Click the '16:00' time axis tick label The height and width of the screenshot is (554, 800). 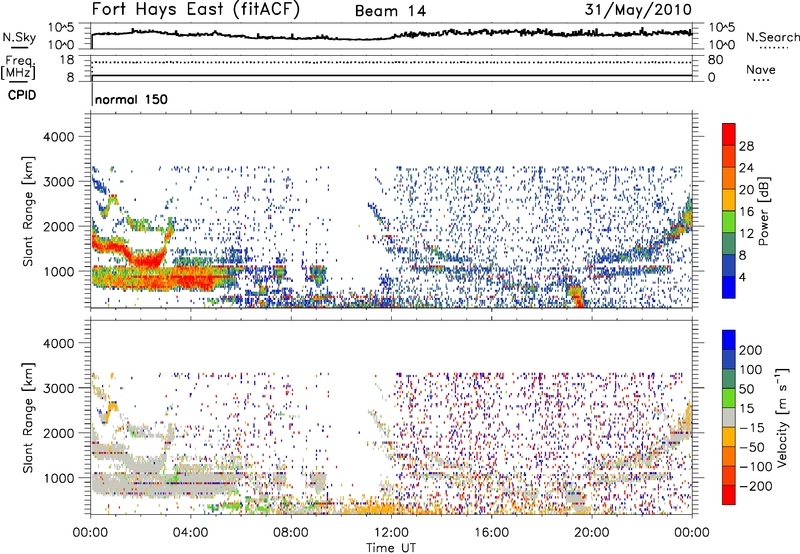491,533
